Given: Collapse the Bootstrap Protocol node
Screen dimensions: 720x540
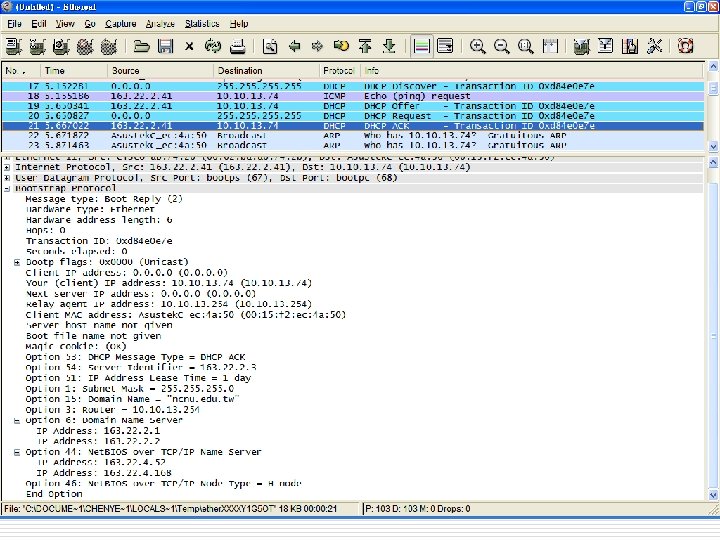Looking at the screenshot, I should coord(7,189).
